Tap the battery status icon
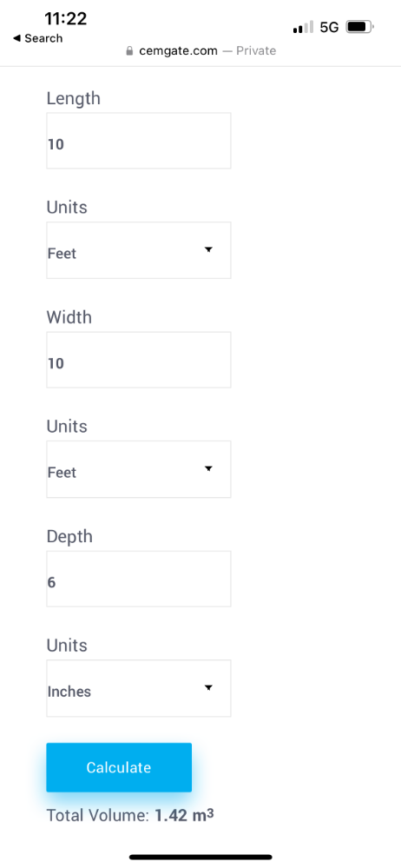 tap(360, 27)
